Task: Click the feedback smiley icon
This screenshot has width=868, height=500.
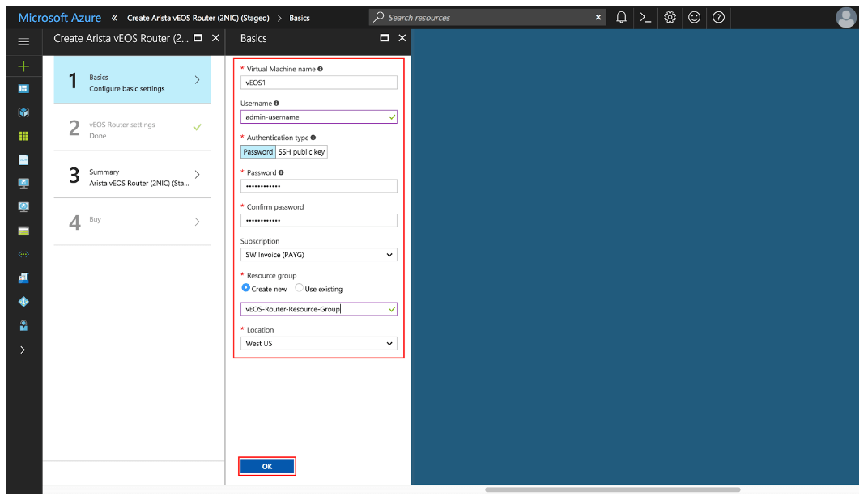Action: coord(694,18)
